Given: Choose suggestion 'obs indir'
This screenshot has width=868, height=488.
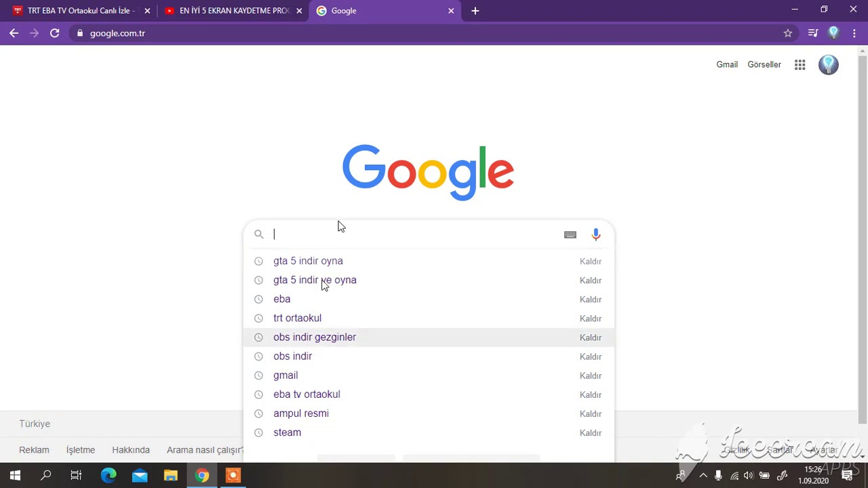Looking at the screenshot, I should pos(292,356).
